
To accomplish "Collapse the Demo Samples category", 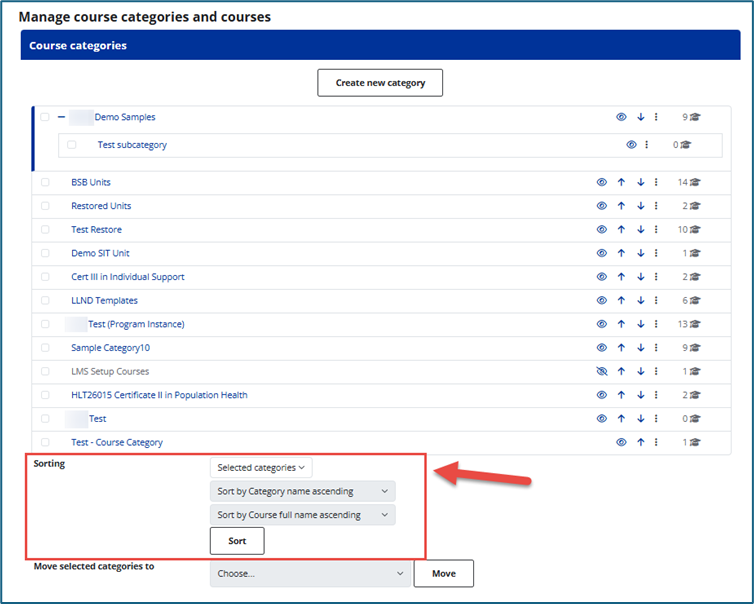I will pyautogui.click(x=62, y=117).
